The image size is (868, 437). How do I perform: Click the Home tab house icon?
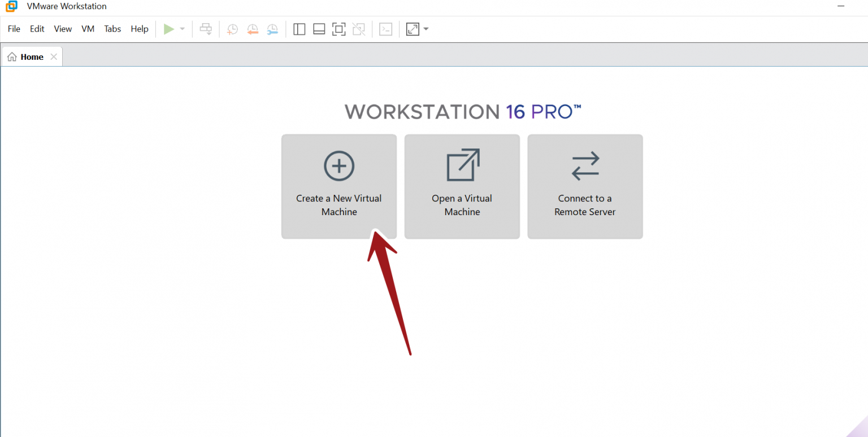click(12, 56)
